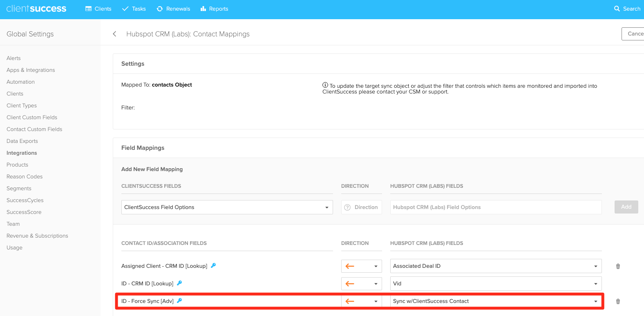Select Contact Custom Fields in sidebar
This screenshot has height=316, width=644.
(x=34, y=129)
